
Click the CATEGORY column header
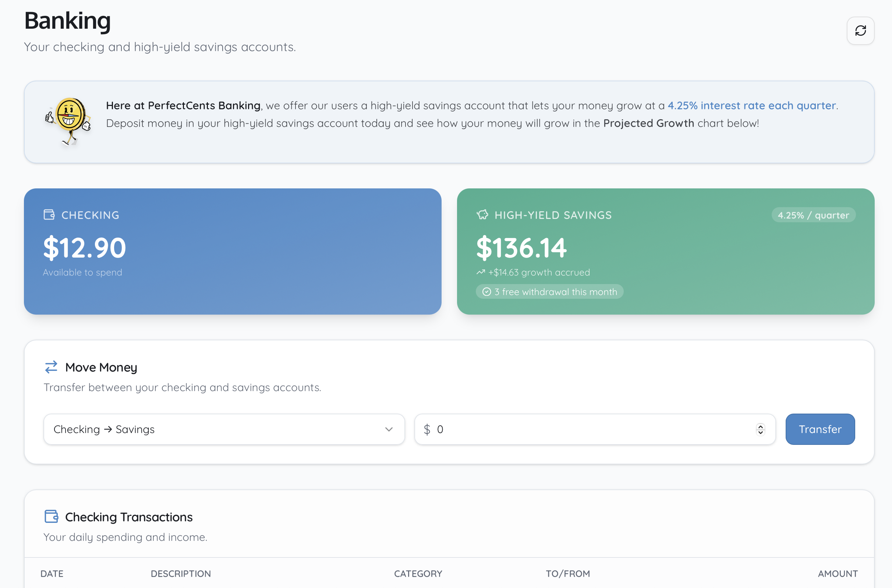(418, 573)
